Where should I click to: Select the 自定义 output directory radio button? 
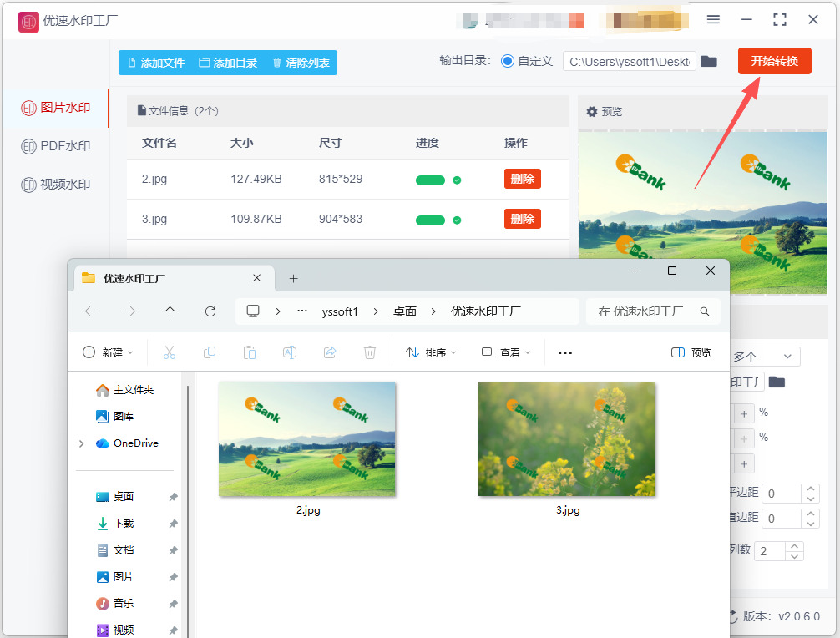508,61
